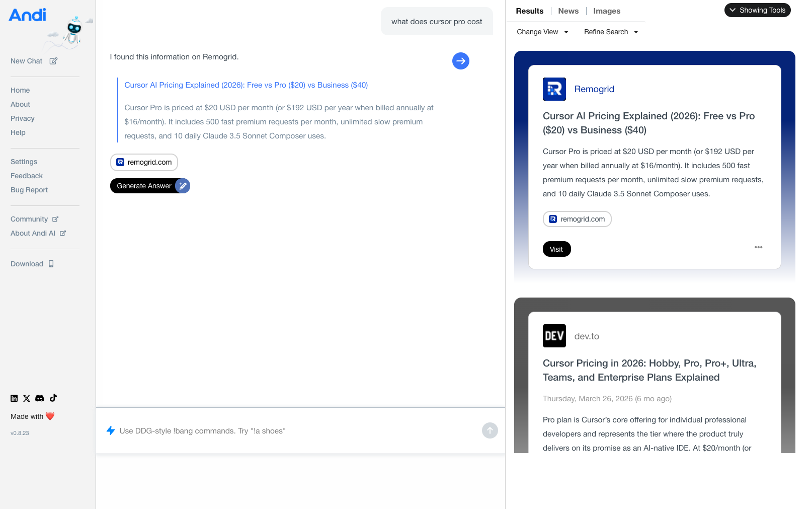Image resolution: width=812 pixels, height=509 pixels.
Task: Focus the bang commands search input
Action: pos(297,431)
